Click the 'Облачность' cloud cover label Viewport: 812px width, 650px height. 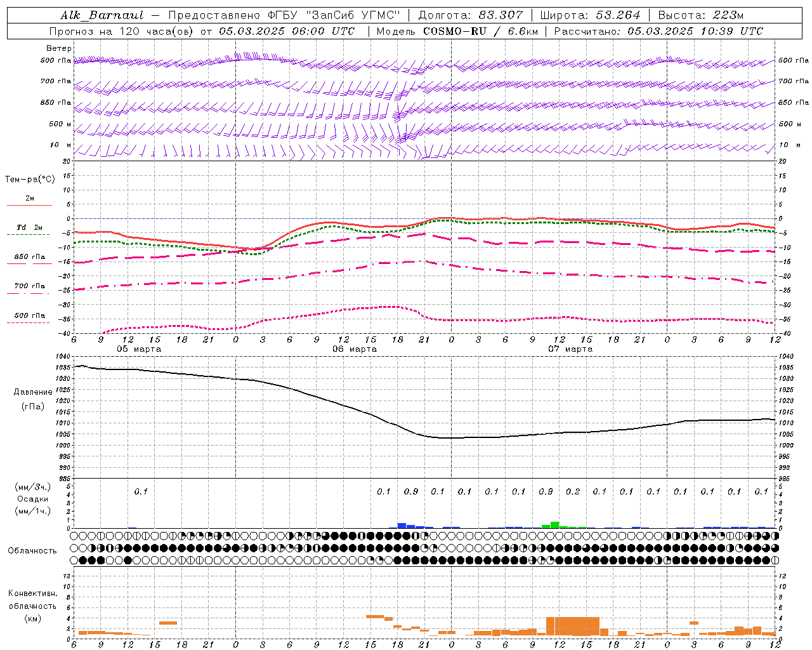pos(32,551)
